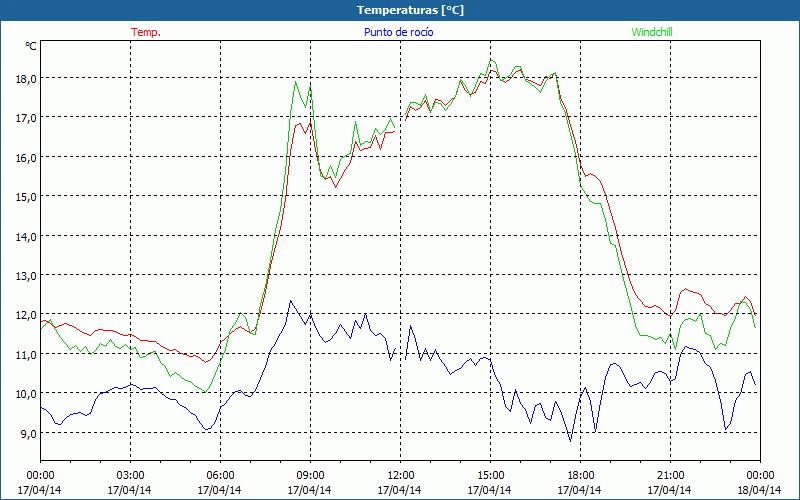Click the 11,0 y-axis value
Image resolution: width=800 pixels, height=500 pixels.
tap(27, 355)
